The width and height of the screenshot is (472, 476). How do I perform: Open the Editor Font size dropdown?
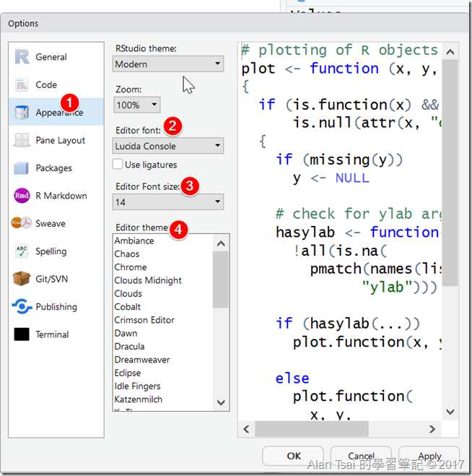[x=168, y=202]
